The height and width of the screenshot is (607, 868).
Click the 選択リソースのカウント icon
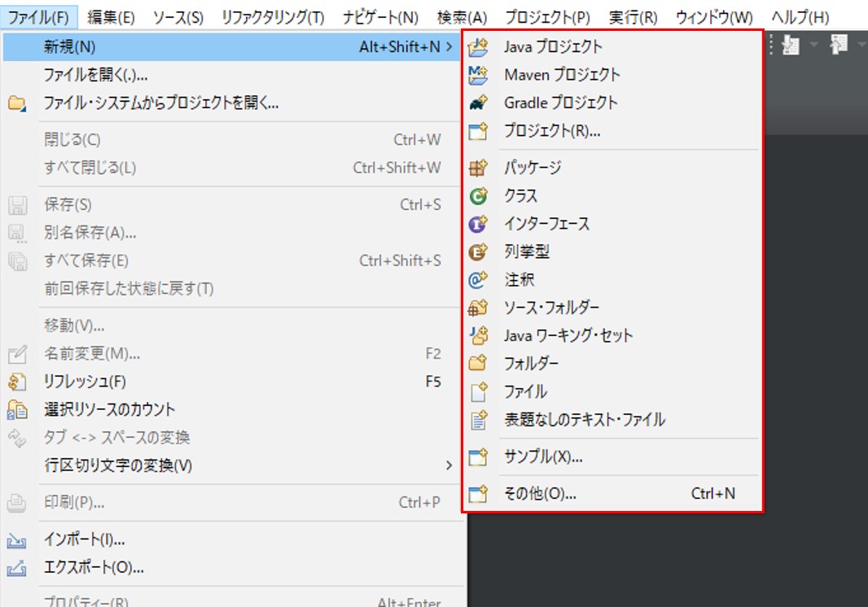pyautogui.click(x=16, y=410)
